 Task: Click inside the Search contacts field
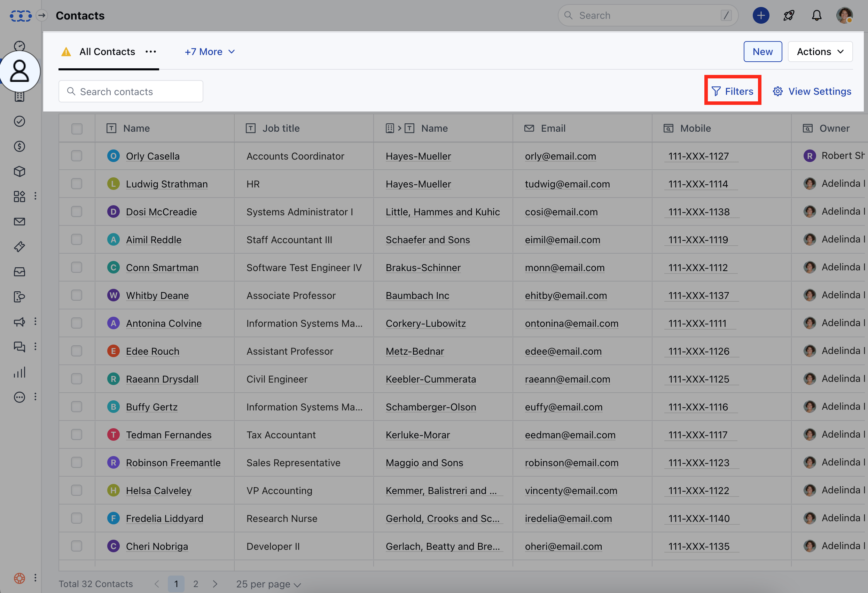130,91
